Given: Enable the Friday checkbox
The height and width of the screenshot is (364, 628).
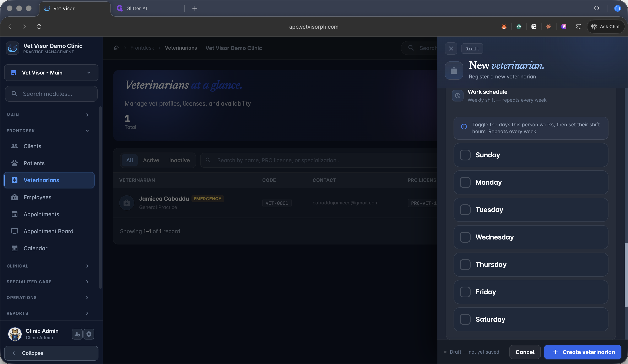Looking at the screenshot, I should coord(465,292).
